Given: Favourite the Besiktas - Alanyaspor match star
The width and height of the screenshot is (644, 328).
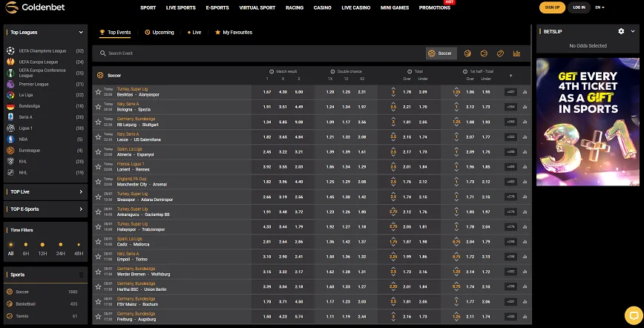Looking at the screenshot, I should [x=98, y=92].
